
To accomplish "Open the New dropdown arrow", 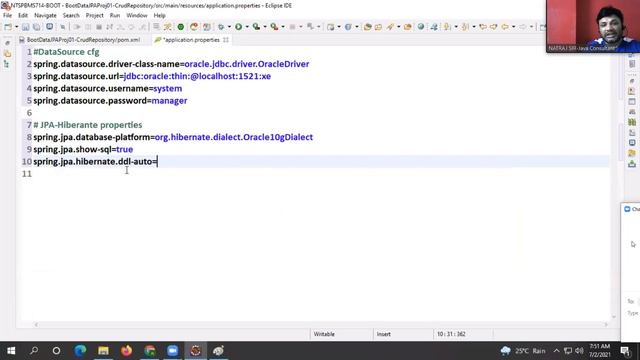I will pos(16,27).
